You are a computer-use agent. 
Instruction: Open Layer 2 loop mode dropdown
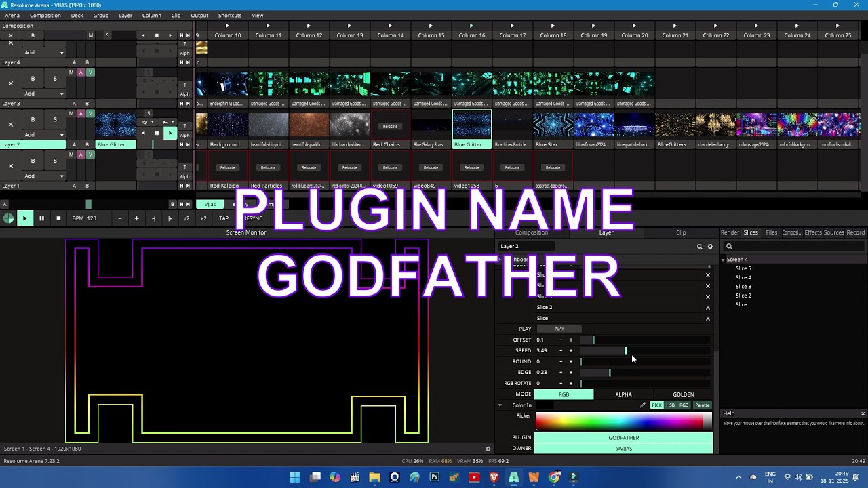146,123
